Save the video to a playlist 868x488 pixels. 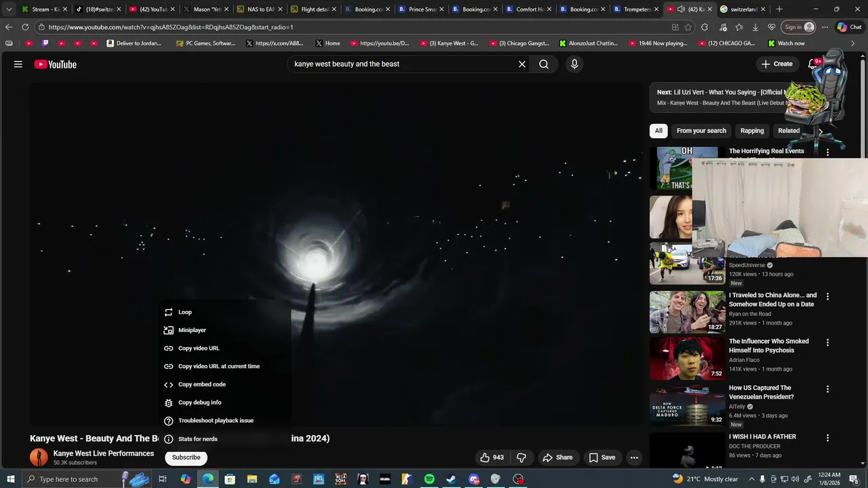pos(602,457)
